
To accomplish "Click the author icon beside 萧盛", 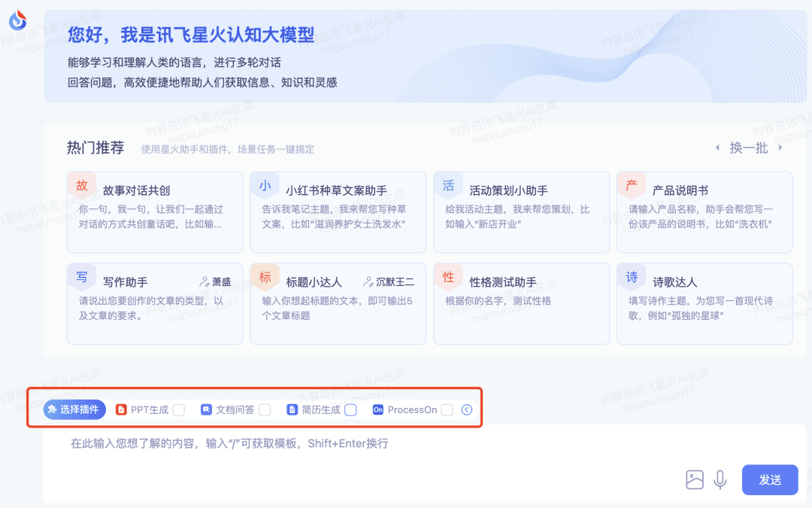I will (205, 282).
